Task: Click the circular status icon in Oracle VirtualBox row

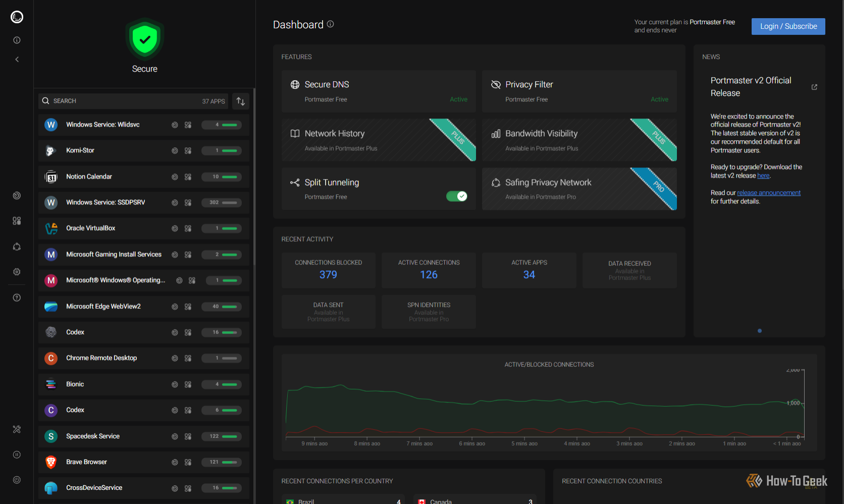Action: pos(175,229)
